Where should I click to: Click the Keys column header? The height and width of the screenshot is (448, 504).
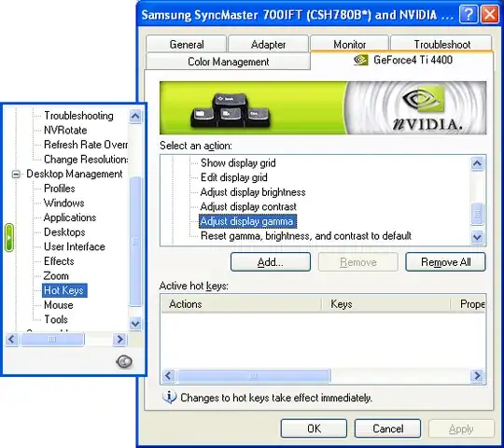(x=385, y=303)
